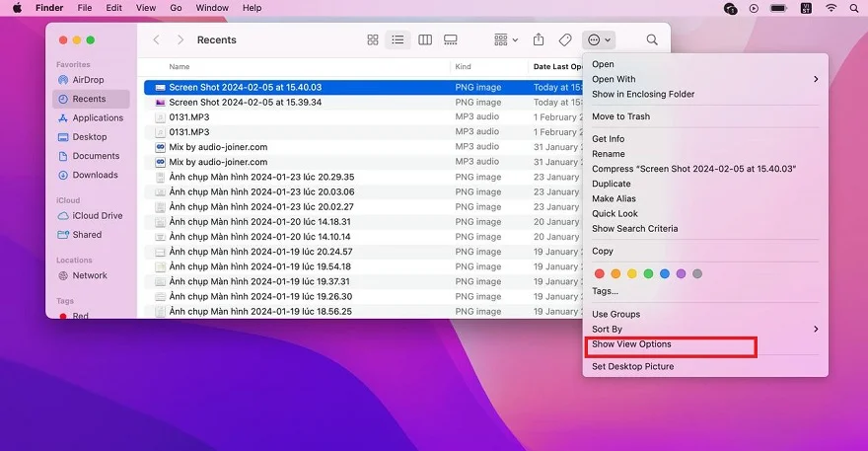Click the back navigation arrow
868x451 pixels.
157,40
